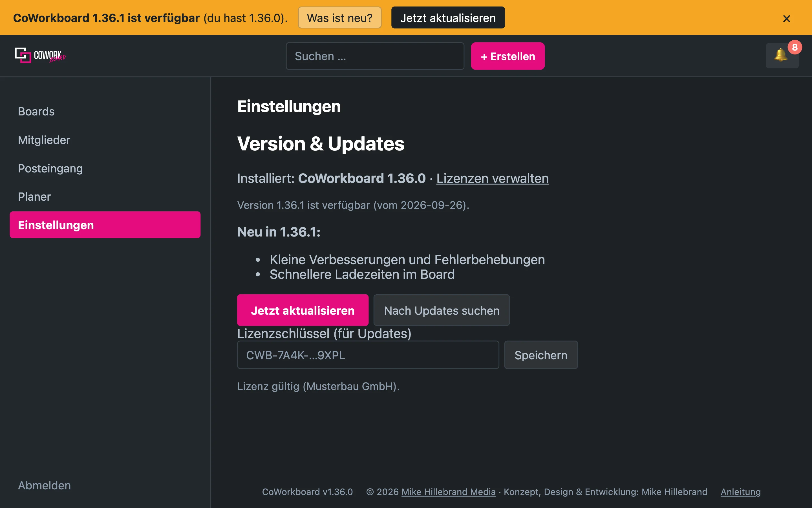Screen dimensions: 812x508
Task: Open the 'Mike Hillebrand Media' footer link
Action: coord(448,492)
